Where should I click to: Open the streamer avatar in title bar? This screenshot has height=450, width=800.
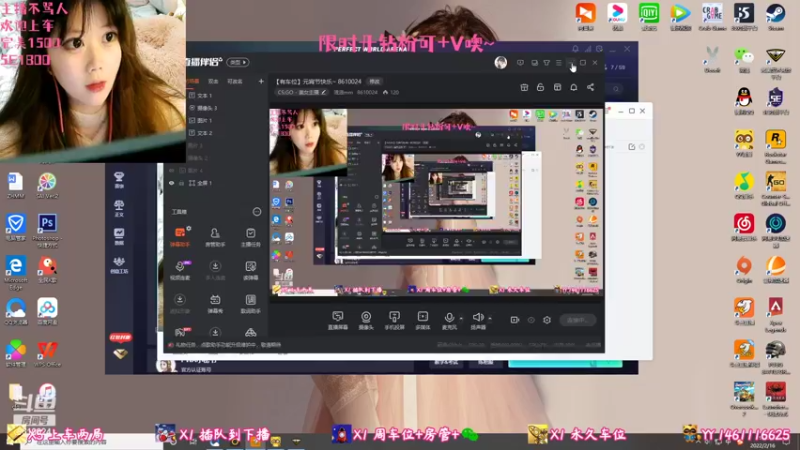501,62
